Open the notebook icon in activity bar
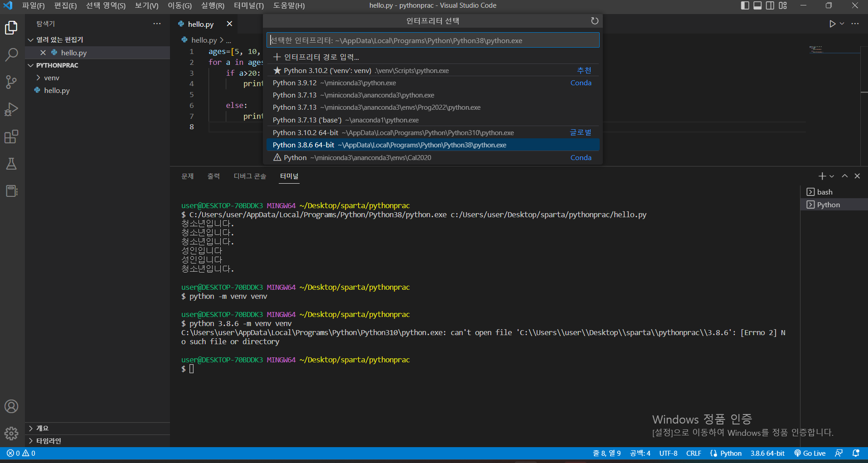 pyautogui.click(x=11, y=191)
